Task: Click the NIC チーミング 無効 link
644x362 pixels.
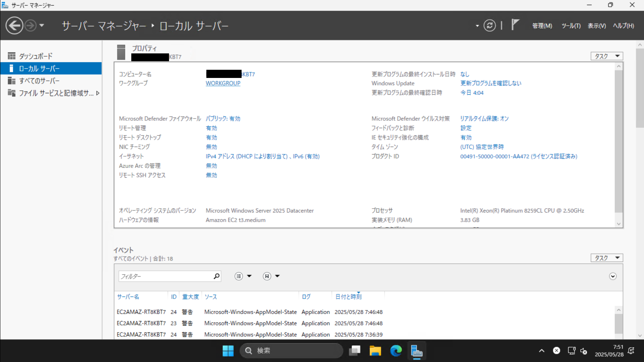Action: 211,147
